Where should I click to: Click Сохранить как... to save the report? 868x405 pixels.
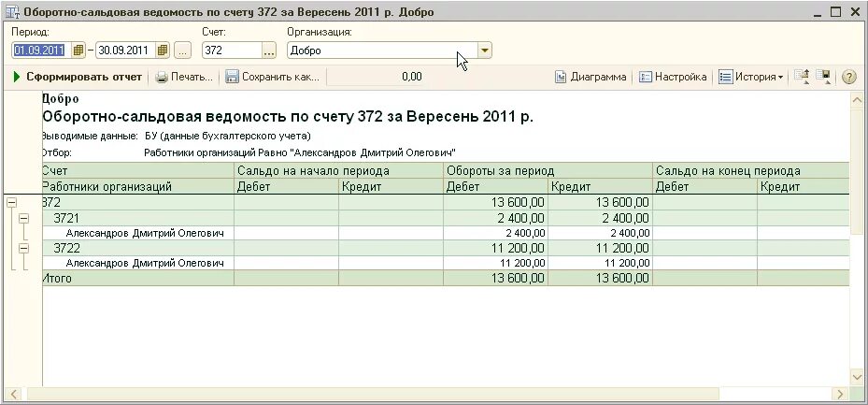(x=273, y=77)
